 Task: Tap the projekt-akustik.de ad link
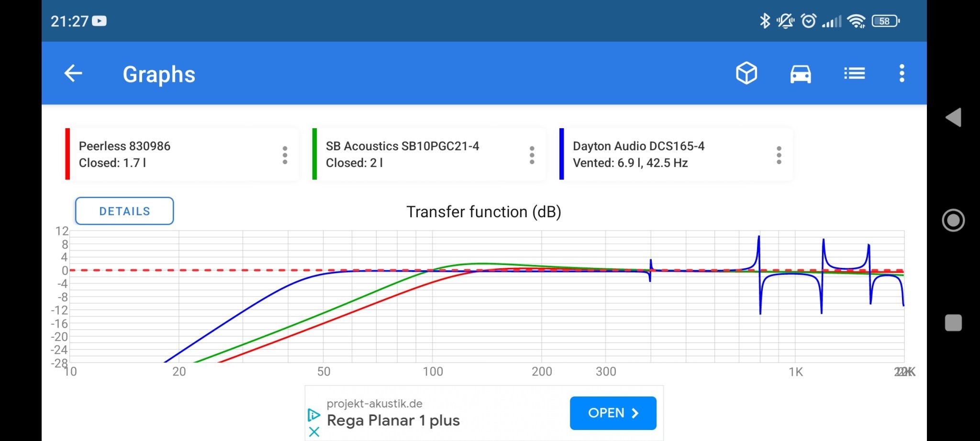coord(375,404)
